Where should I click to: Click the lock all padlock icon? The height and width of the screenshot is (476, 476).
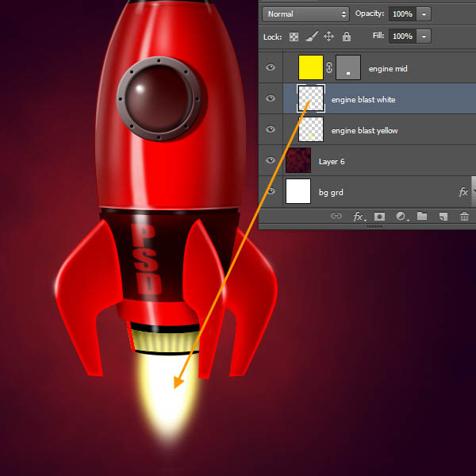click(346, 36)
